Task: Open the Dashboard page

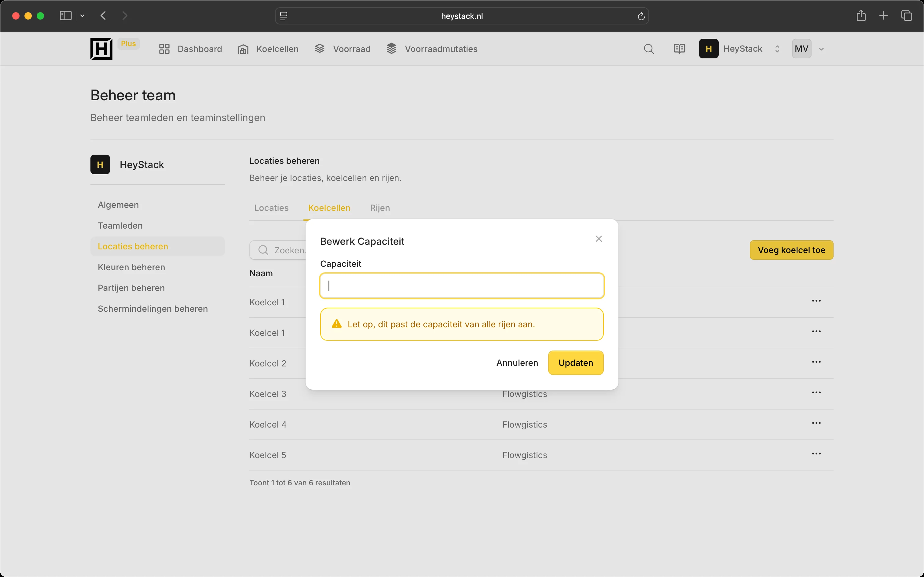Action: point(190,49)
